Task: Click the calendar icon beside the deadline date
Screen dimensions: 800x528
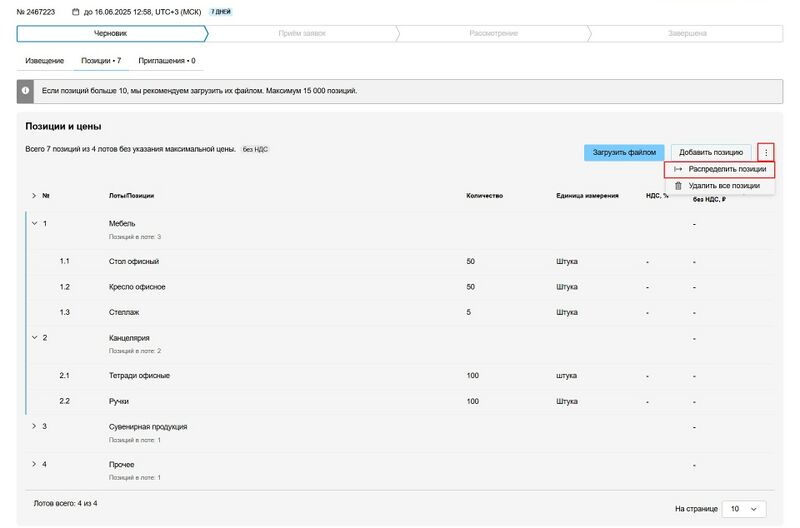Action: click(76, 12)
